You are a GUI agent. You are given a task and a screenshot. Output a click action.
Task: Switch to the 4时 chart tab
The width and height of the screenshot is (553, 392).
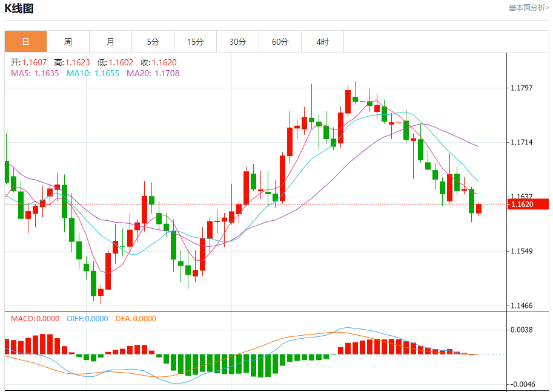tap(322, 42)
